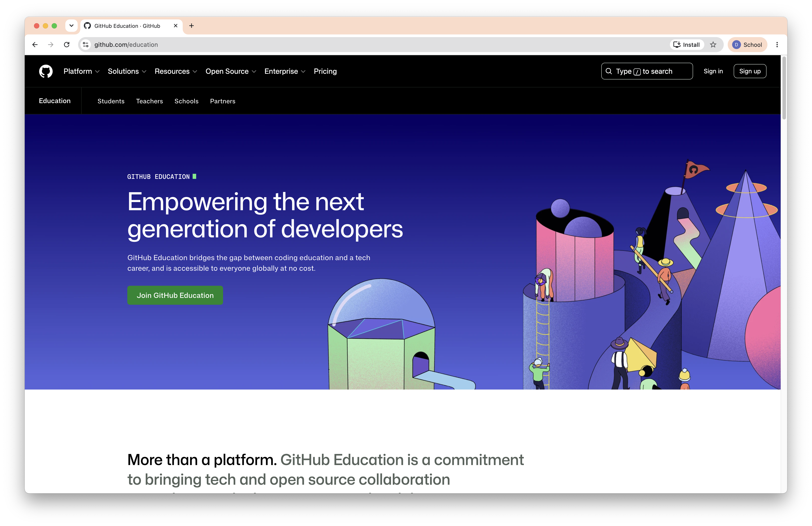Click the Install app button
Viewport: 812px width, 526px height.
pyautogui.click(x=687, y=45)
